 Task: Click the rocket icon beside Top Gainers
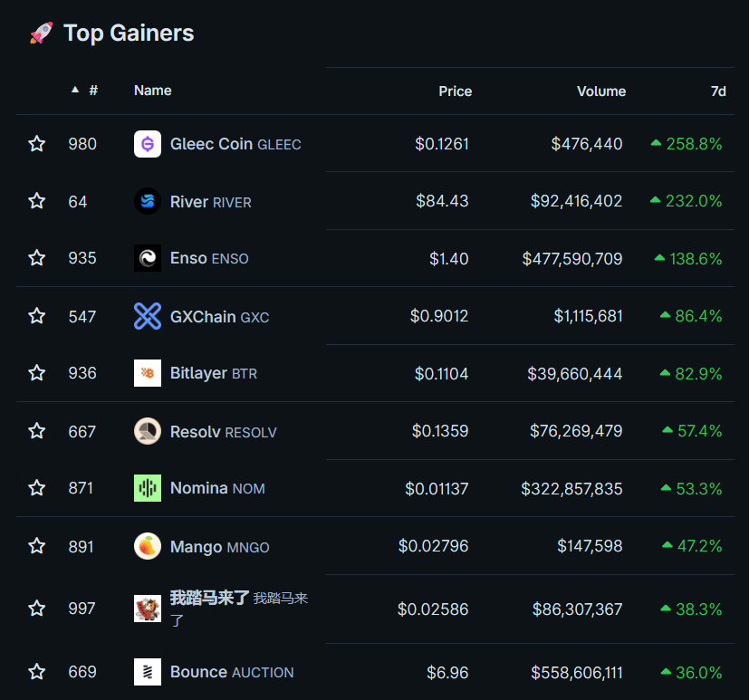pyautogui.click(x=42, y=33)
